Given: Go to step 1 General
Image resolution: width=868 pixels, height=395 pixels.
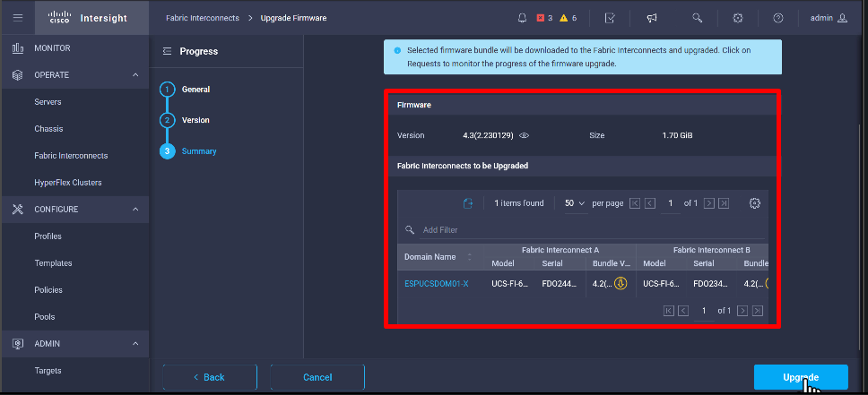Looking at the screenshot, I should pos(186,89).
